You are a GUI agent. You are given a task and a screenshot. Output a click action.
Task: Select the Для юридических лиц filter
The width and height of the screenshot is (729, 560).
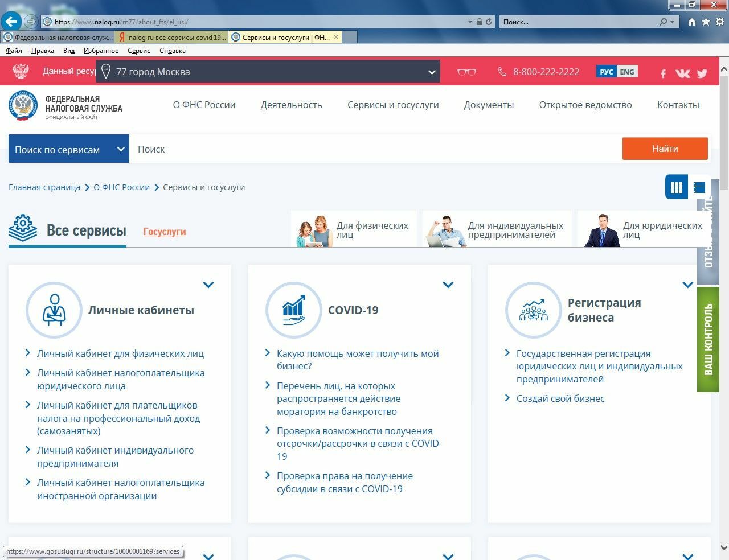click(x=644, y=229)
